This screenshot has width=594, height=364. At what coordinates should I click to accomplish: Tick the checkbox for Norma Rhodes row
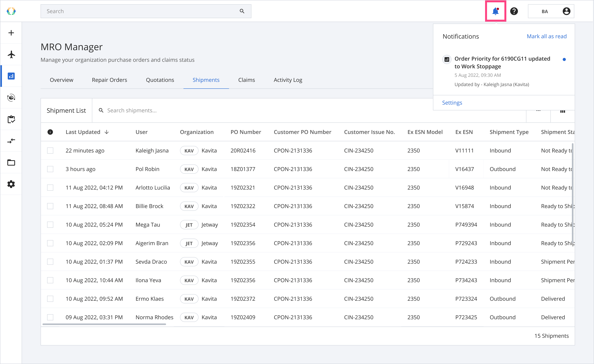50,317
